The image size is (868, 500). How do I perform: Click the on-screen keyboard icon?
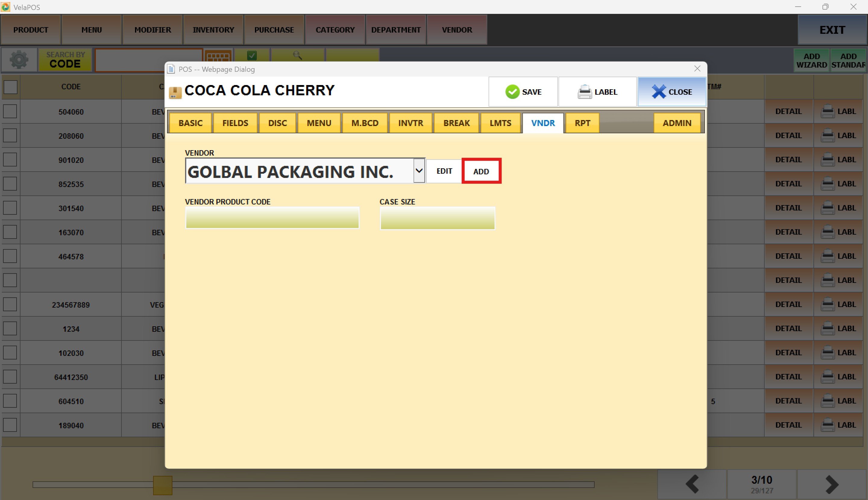click(x=218, y=56)
